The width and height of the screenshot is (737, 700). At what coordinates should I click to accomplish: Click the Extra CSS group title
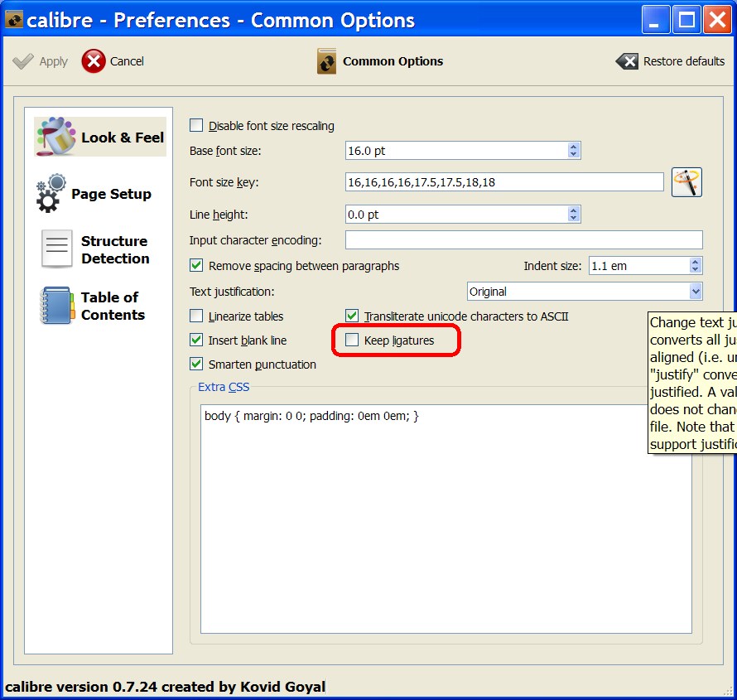click(x=224, y=387)
